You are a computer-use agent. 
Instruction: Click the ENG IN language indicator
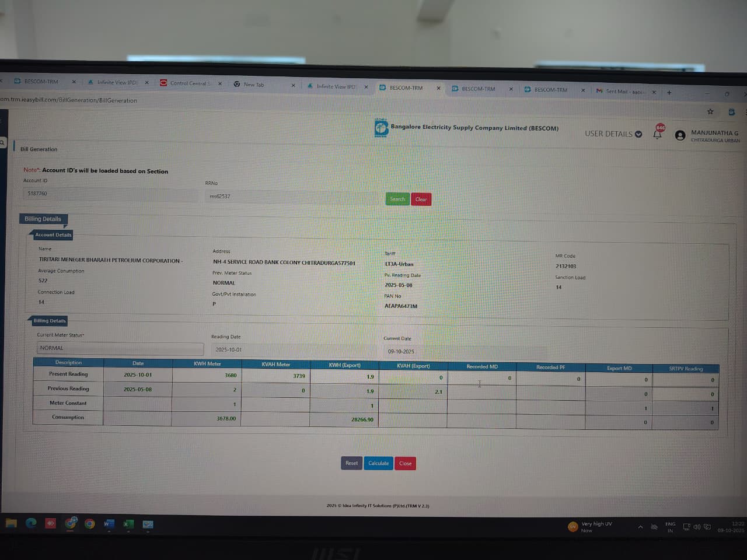pyautogui.click(x=671, y=527)
